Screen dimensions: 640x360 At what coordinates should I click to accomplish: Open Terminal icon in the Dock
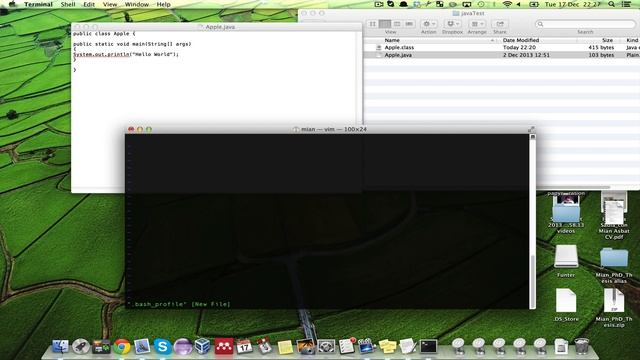(x=428, y=346)
